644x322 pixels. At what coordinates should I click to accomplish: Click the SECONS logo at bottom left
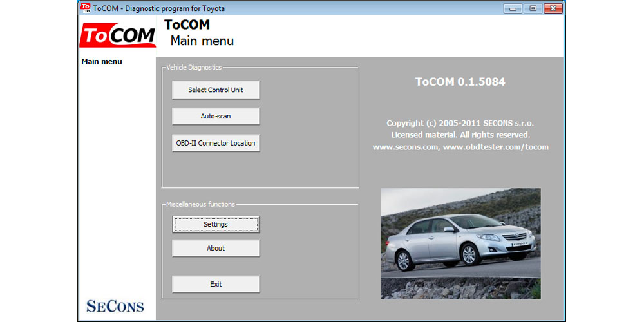point(115,306)
